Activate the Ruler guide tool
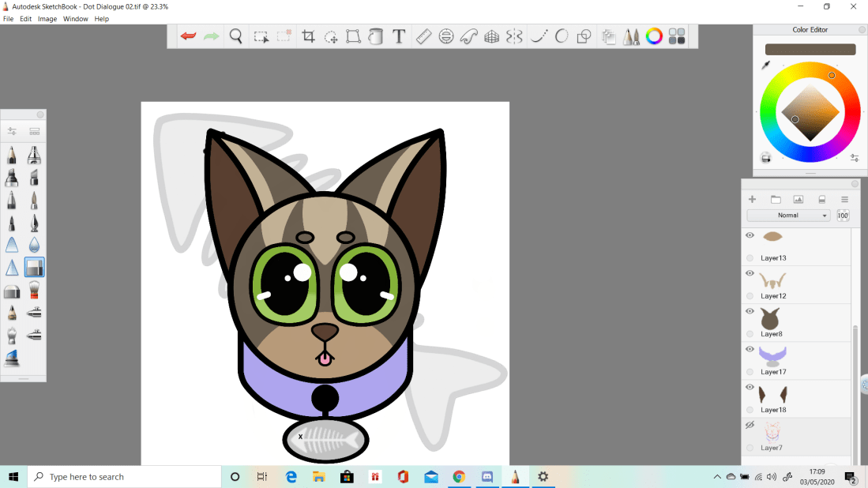This screenshot has height=488, width=868. (423, 36)
